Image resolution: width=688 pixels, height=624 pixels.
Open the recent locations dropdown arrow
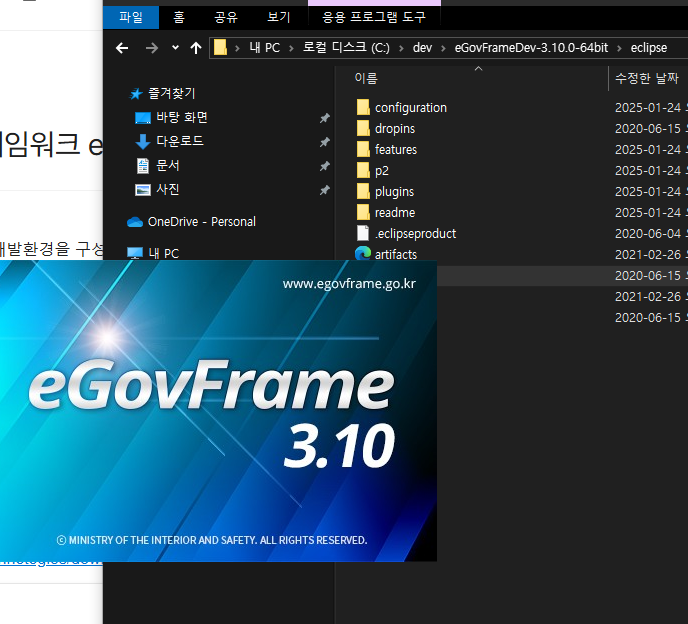point(176,47)
